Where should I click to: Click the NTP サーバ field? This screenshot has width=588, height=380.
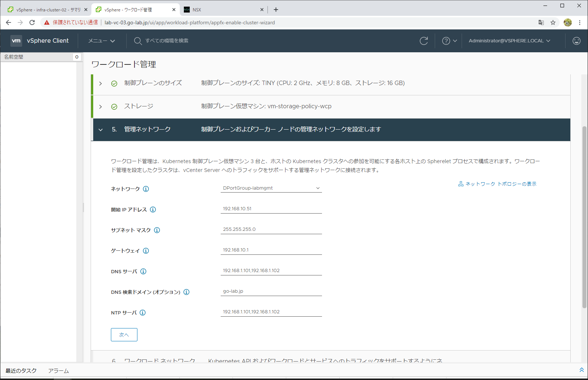pyautogui.click(x=271, y=312)
